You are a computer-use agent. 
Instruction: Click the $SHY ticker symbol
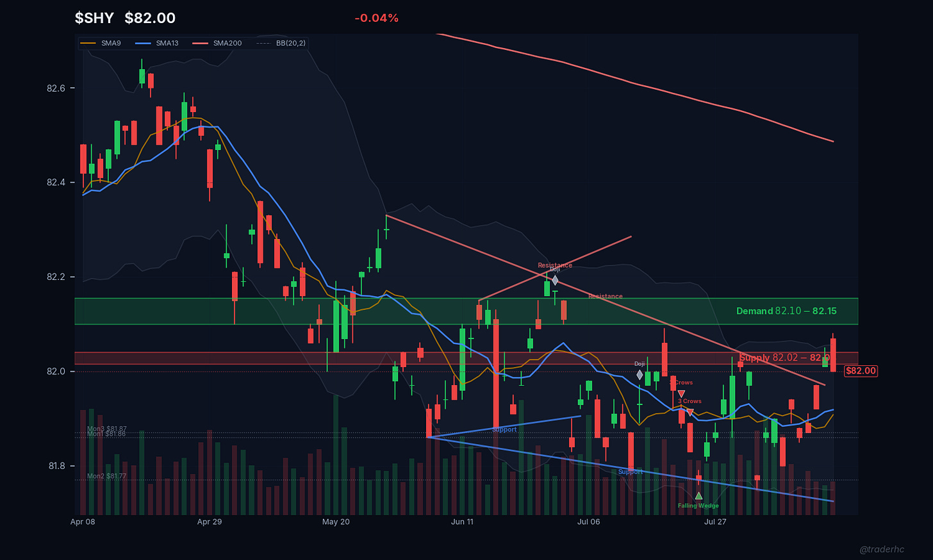click(x=94, y=18)
